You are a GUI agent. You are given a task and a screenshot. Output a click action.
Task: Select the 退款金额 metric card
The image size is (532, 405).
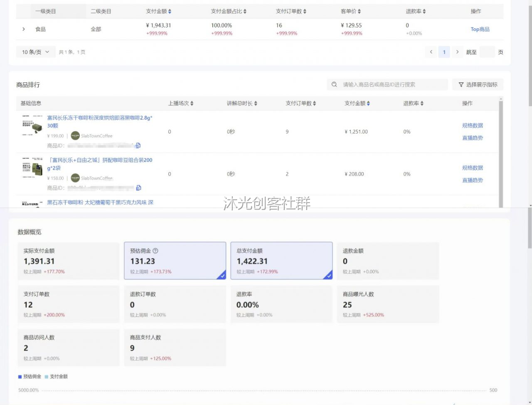click(388, 261)
